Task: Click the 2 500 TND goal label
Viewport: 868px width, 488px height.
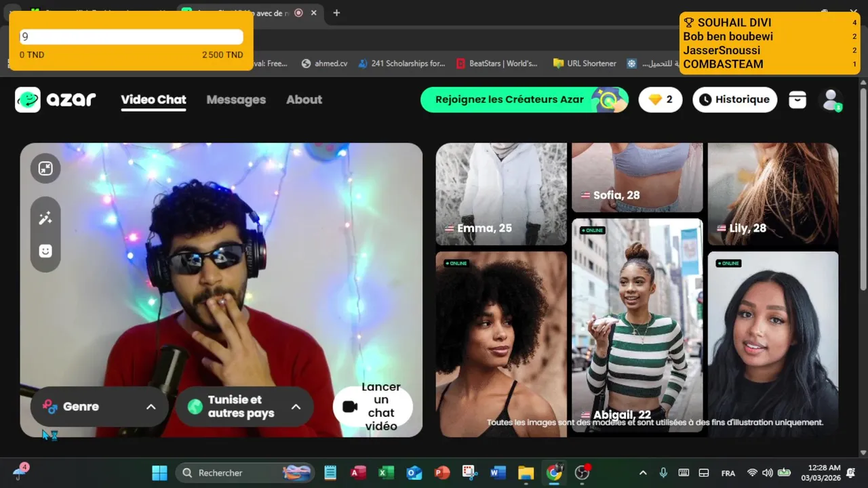Action: coord(222,55)
